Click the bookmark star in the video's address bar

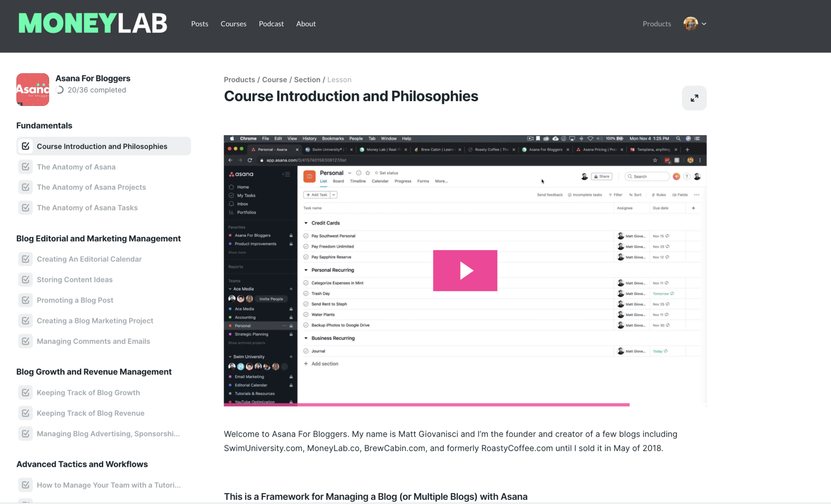pos(655,160)
